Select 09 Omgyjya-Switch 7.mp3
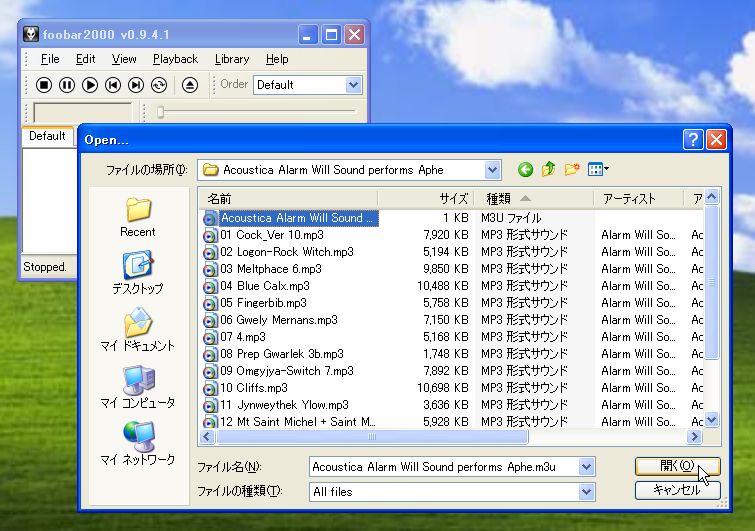Screen dimensions: 755x531 pos(286,371)
